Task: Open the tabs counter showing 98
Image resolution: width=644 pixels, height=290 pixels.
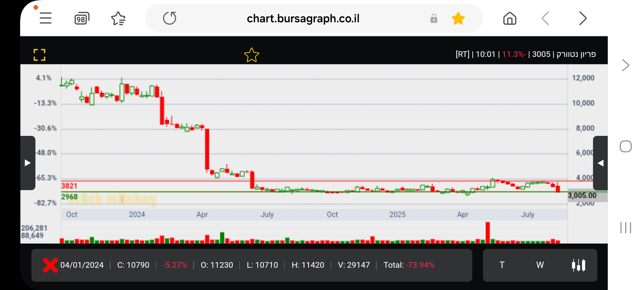Action: pyautogui.click(x=82, y=19)
